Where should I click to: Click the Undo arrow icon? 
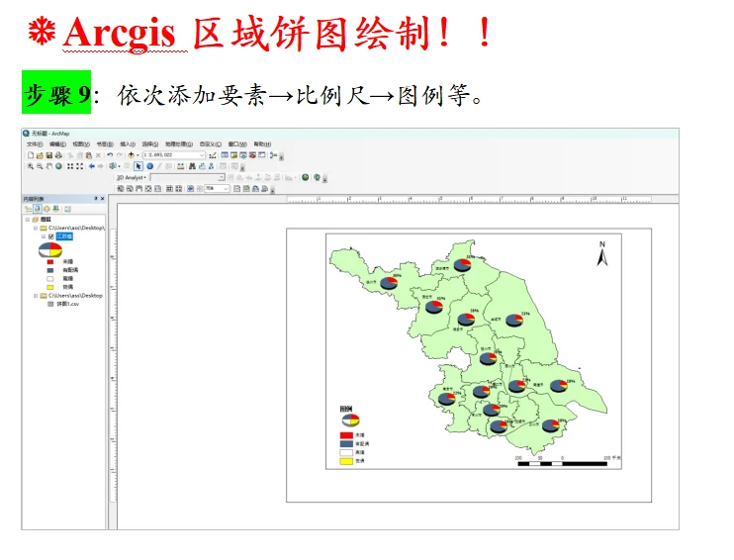click(110, 155)
